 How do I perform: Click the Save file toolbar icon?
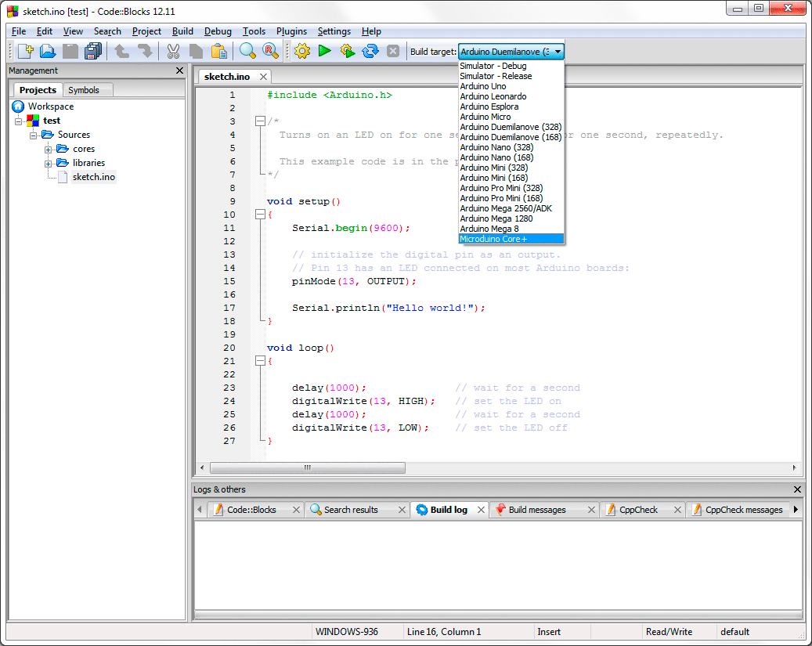click(70, 51)
